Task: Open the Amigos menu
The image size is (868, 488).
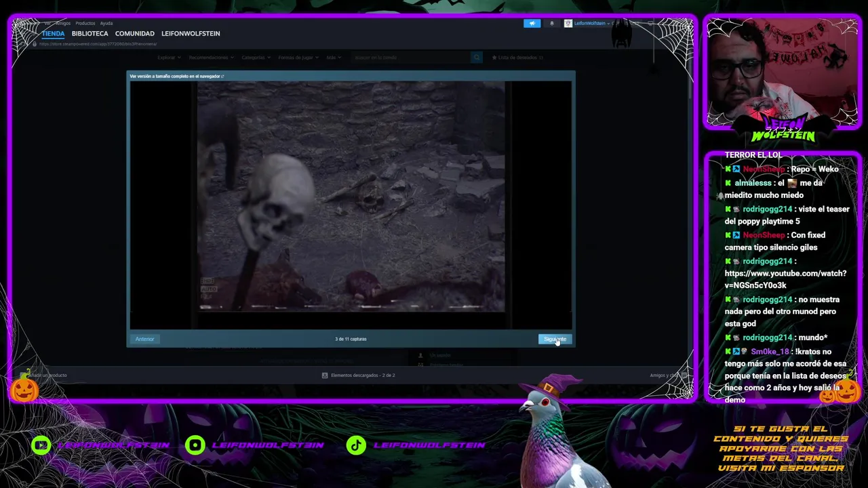Action: pos(63,23)
